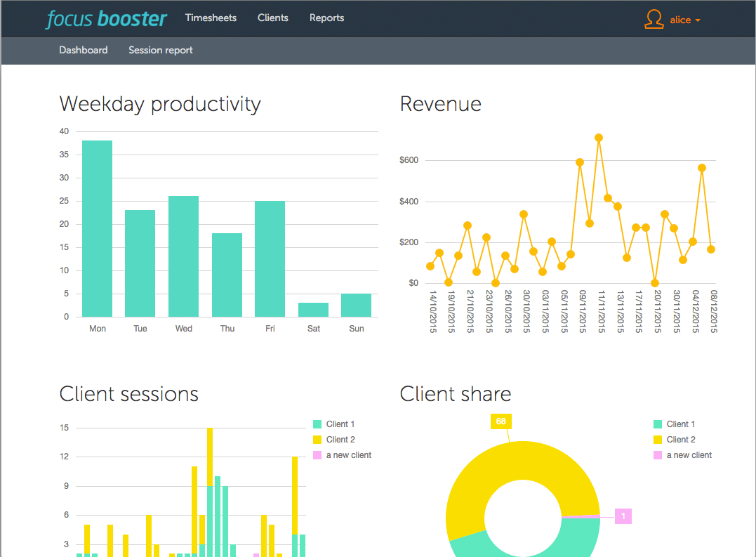
Task: Go to the Reports section
Action: coord(326,18)
